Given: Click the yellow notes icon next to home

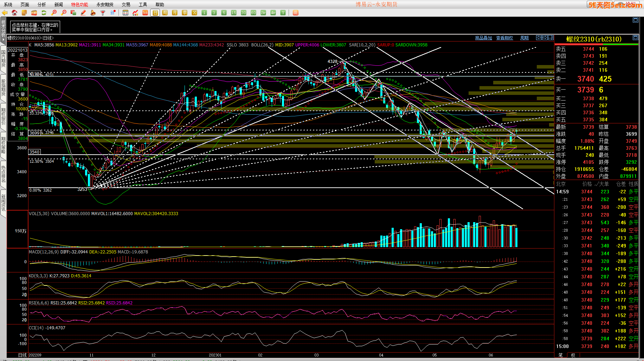Looking at the screenshot, I should point(24,13).
